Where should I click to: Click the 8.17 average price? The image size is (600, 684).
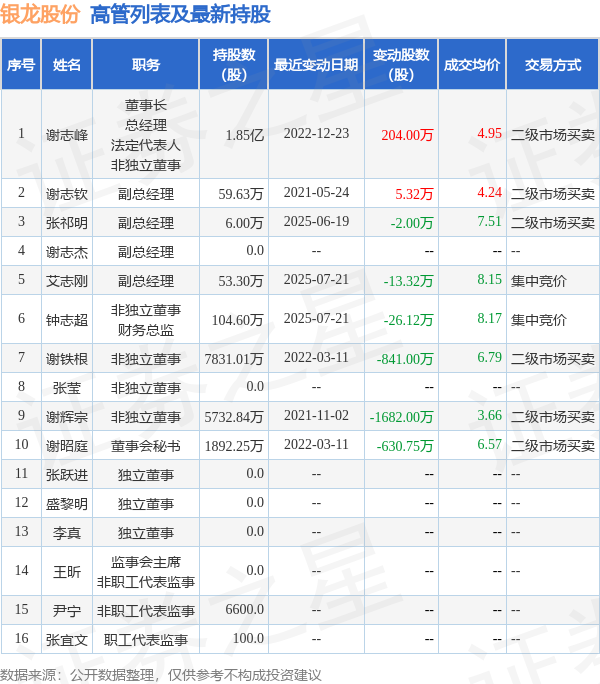coord(490,318)
